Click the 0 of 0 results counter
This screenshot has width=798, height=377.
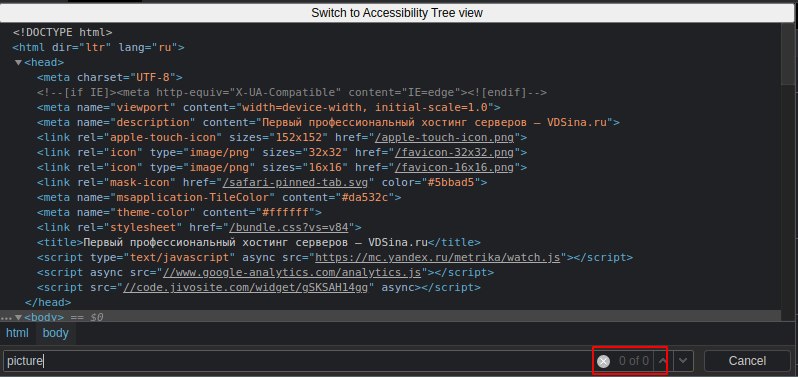634,361
